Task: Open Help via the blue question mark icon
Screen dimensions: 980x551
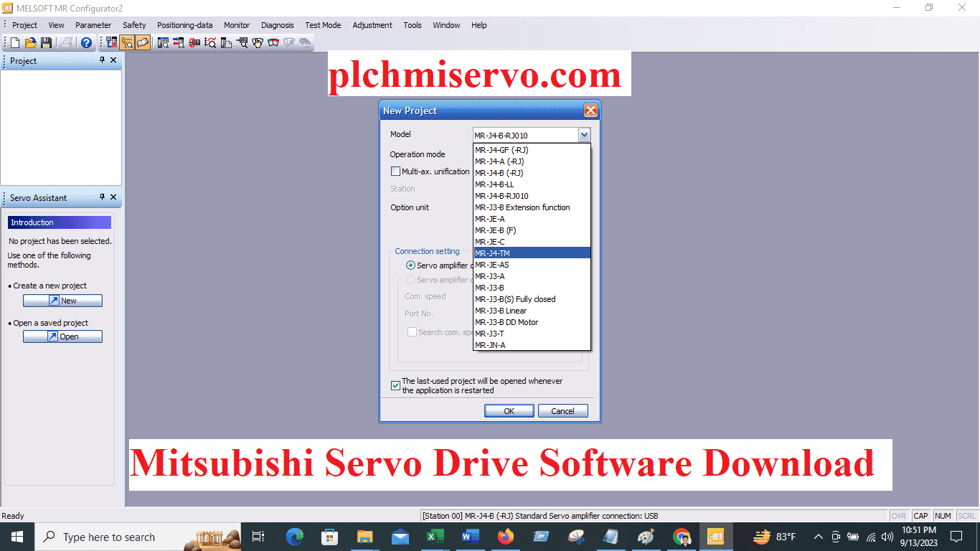Action: click(85, 42)
